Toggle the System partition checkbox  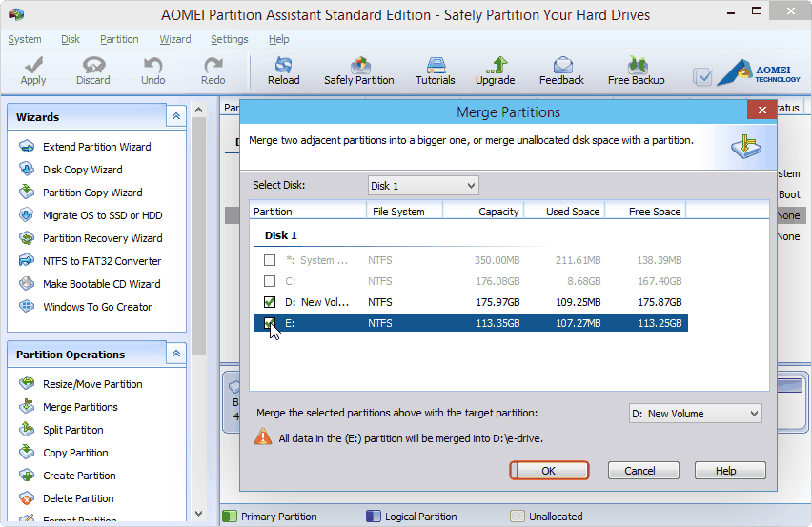tap(270, 260)
